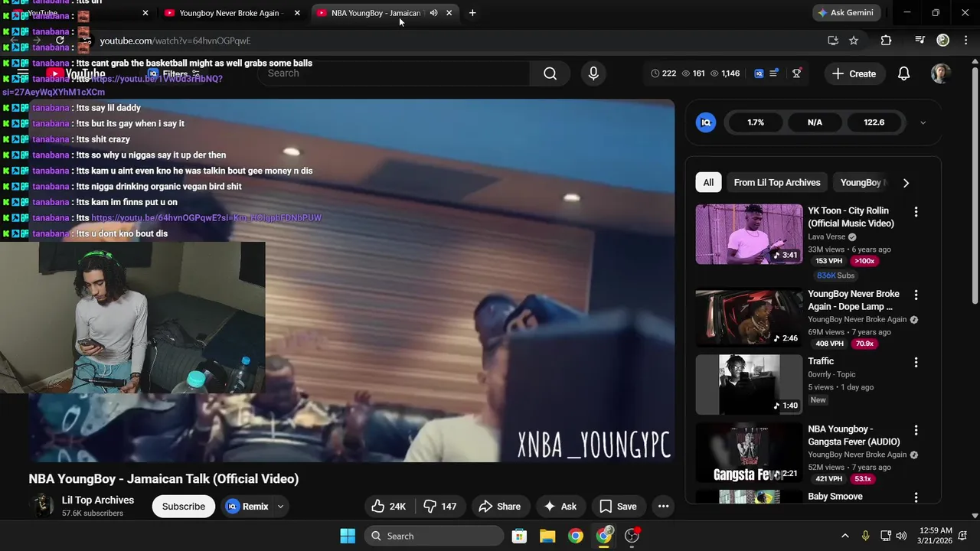Viewport: 980px width, 551px height.
Task: Click the Ask button below the video
Action: [560, 507]
